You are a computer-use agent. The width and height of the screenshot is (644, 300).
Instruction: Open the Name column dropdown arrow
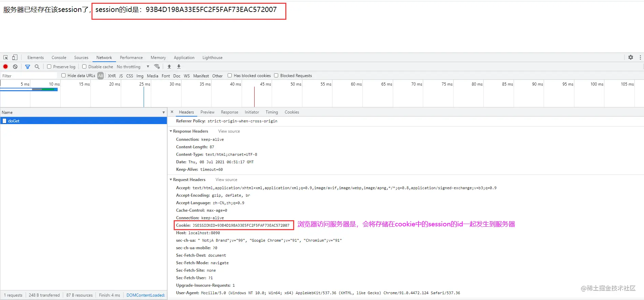point(163,112)
